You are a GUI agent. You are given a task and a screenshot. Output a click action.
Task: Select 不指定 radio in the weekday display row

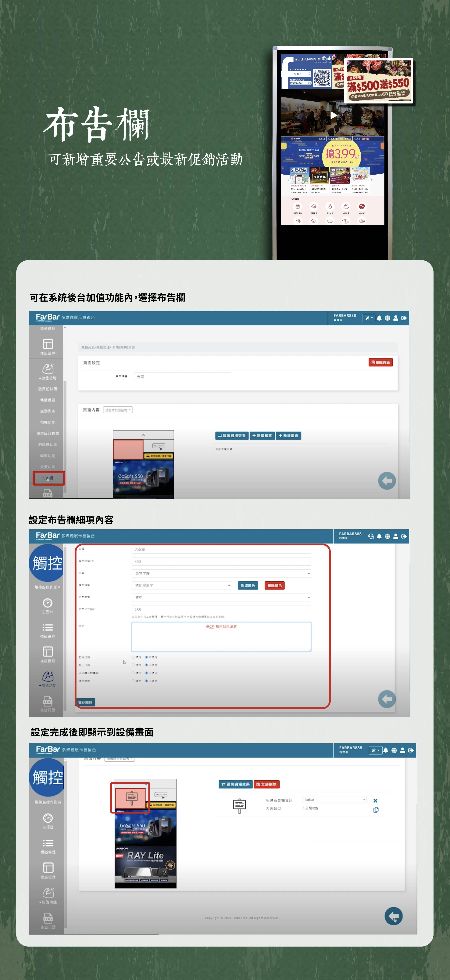pyautogui.click(x=146, y=673)
